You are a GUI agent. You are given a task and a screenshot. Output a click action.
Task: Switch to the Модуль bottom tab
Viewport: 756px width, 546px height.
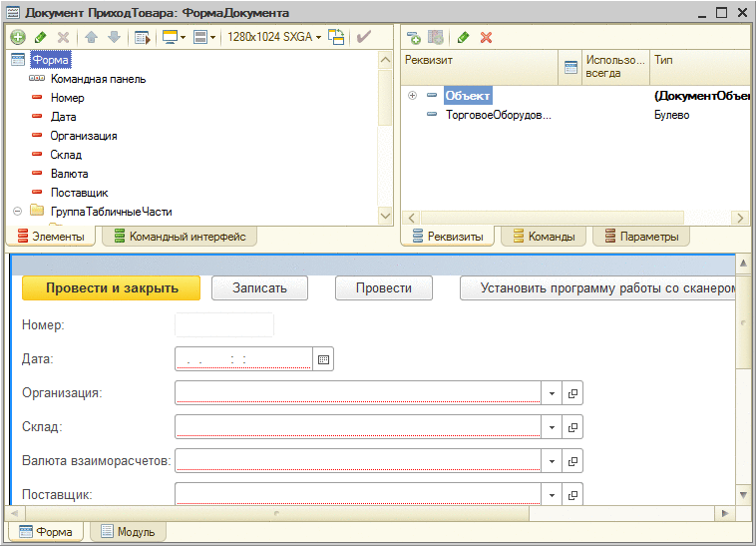[x=128, y=532]
